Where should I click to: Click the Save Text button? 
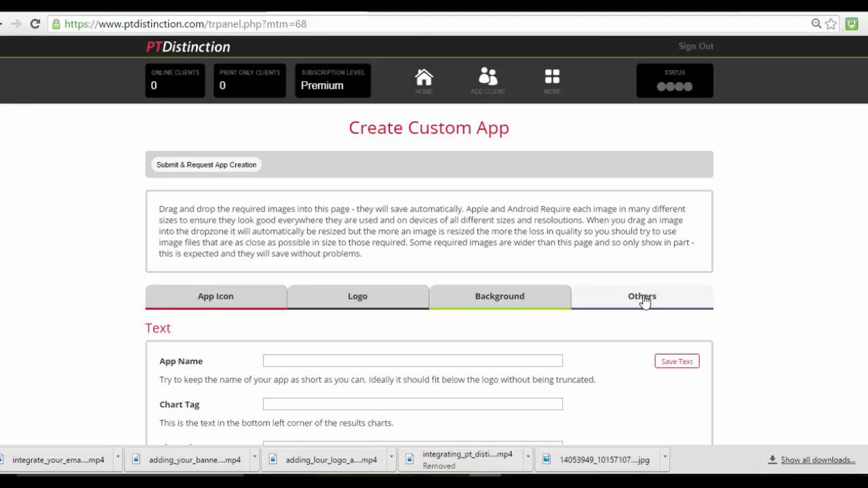(677, 361)
